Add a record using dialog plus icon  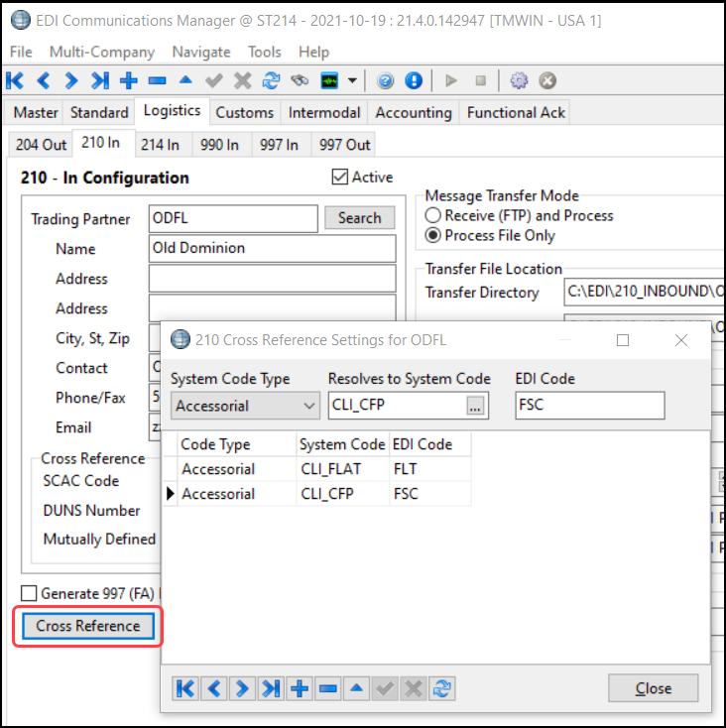(x=300, y=688)
